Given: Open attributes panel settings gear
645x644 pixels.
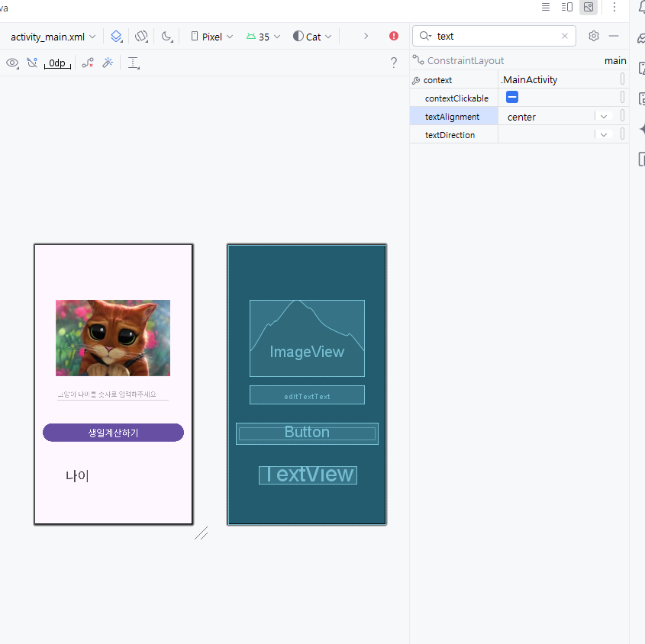Looking at the screenshot, I should (x=594, y=36).
